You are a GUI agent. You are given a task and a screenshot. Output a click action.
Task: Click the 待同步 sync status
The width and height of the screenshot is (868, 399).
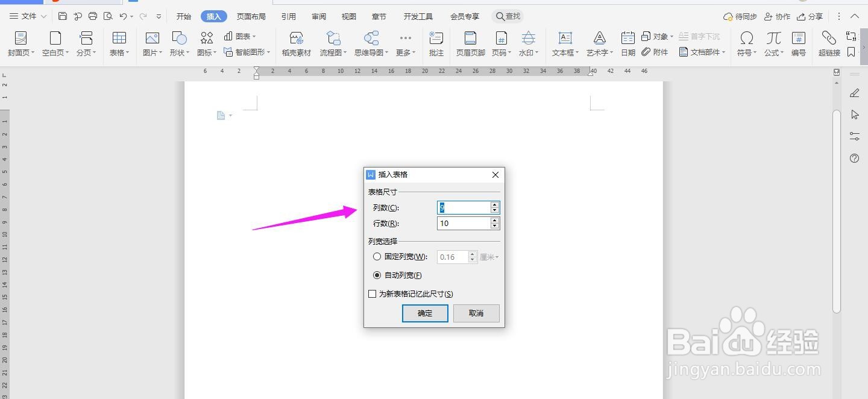coord(740,16)
